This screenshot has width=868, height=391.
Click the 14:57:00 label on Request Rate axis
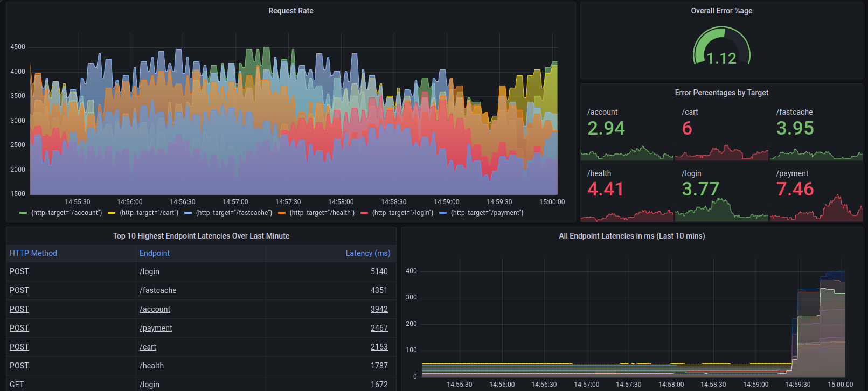(235, 202)
